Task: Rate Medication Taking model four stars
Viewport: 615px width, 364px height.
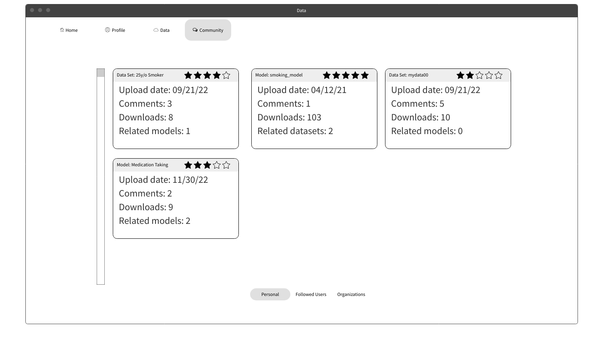Action: tap(217, 165)
